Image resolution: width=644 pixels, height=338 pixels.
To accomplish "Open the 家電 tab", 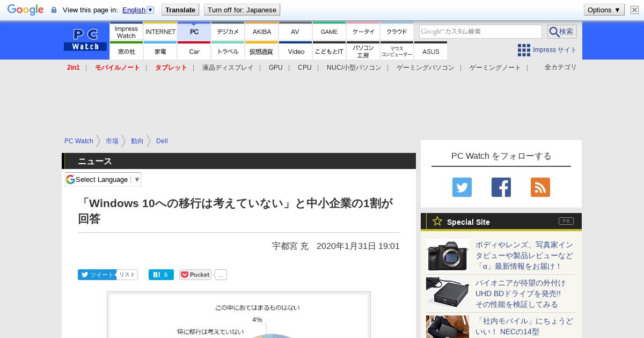I will pos(160,51).
